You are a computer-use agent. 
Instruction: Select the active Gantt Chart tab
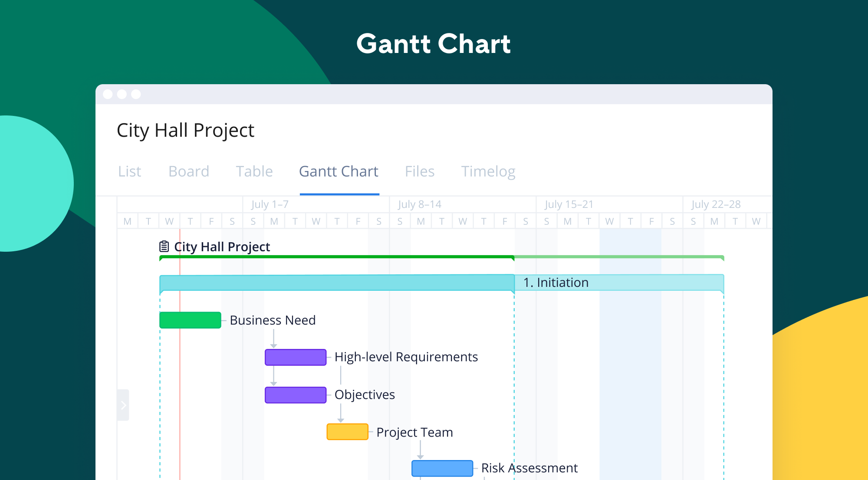pyautogui.click(x=338, y=171)
